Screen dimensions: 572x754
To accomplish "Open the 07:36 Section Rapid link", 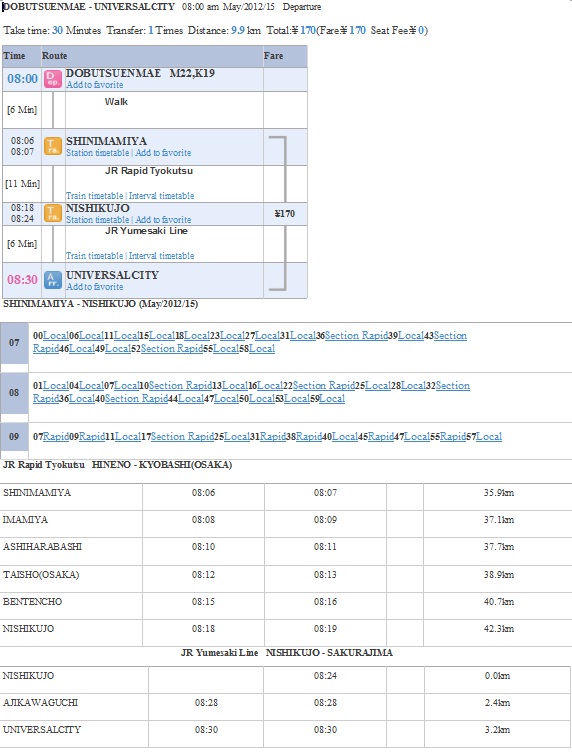I will [x=357, y=336].
